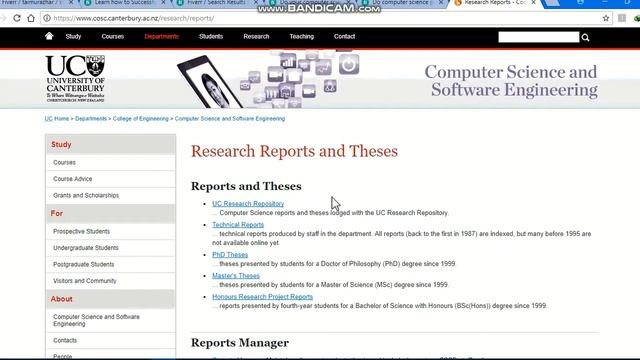Click the search magnifier icon

(x=585, y=38)
